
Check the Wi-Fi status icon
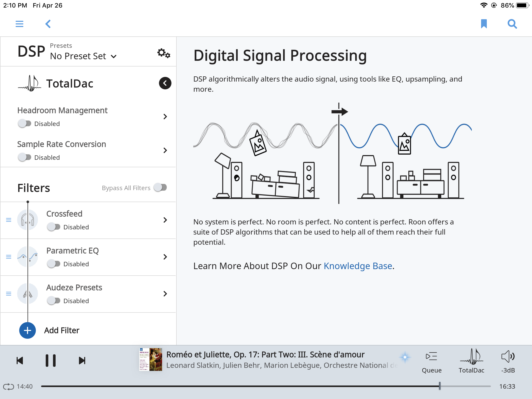click(484, 5)
